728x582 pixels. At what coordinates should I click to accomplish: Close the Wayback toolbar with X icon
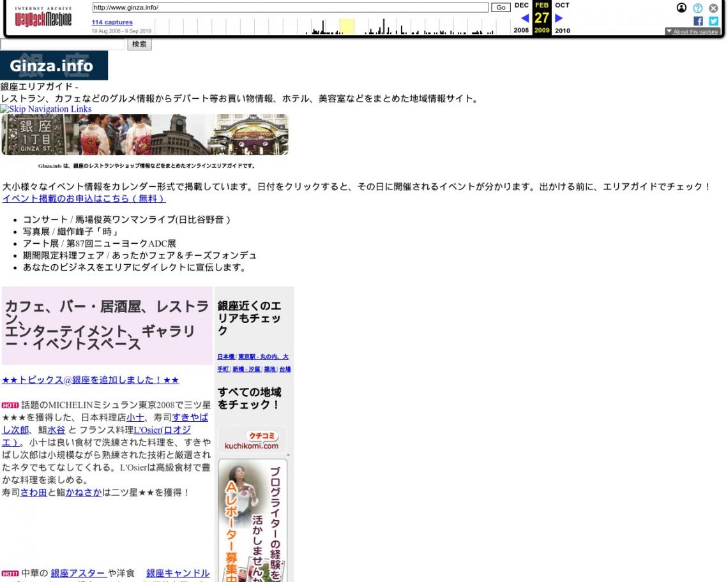713,8
